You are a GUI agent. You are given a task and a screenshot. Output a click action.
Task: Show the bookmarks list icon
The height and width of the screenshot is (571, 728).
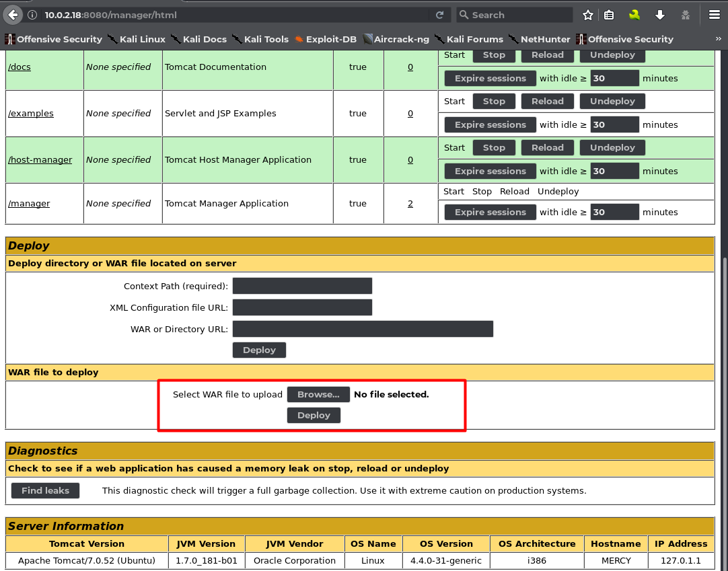click(x=609, y=15)
